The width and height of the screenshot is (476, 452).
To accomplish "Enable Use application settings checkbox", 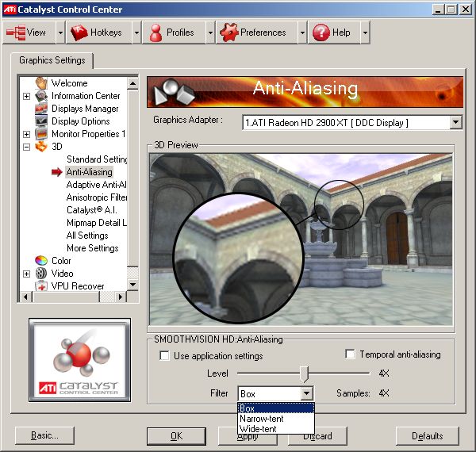I will click(x=164, y=355).
